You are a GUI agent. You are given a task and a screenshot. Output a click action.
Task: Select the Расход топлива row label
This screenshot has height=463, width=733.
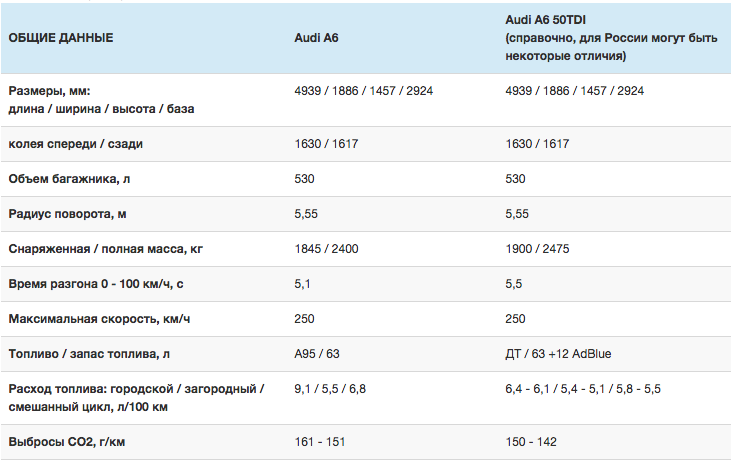(x=137, y=398)
